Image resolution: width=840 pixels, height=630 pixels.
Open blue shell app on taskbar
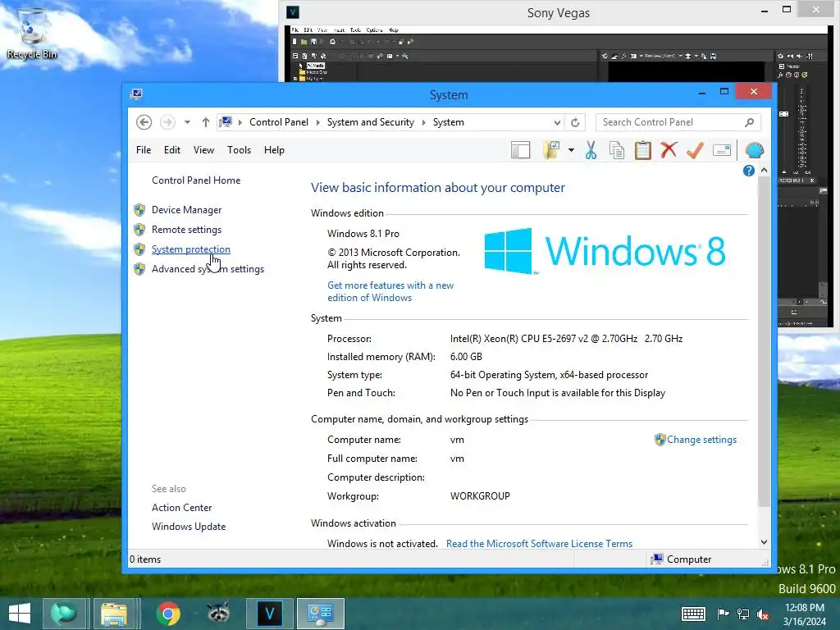(x=64, y=614)
